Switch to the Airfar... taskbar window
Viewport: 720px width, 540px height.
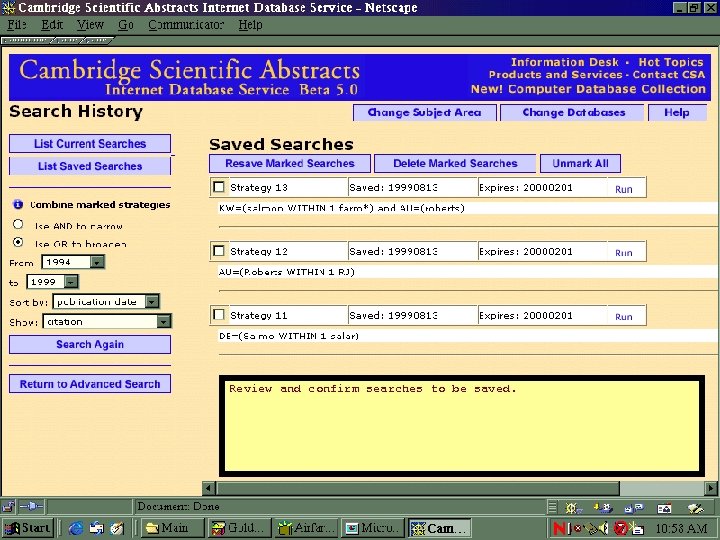pyautogui.click(x=306, y=529)
